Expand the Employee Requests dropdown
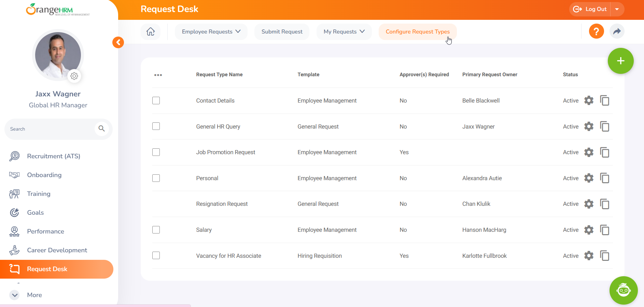 (x=211, y=32)
